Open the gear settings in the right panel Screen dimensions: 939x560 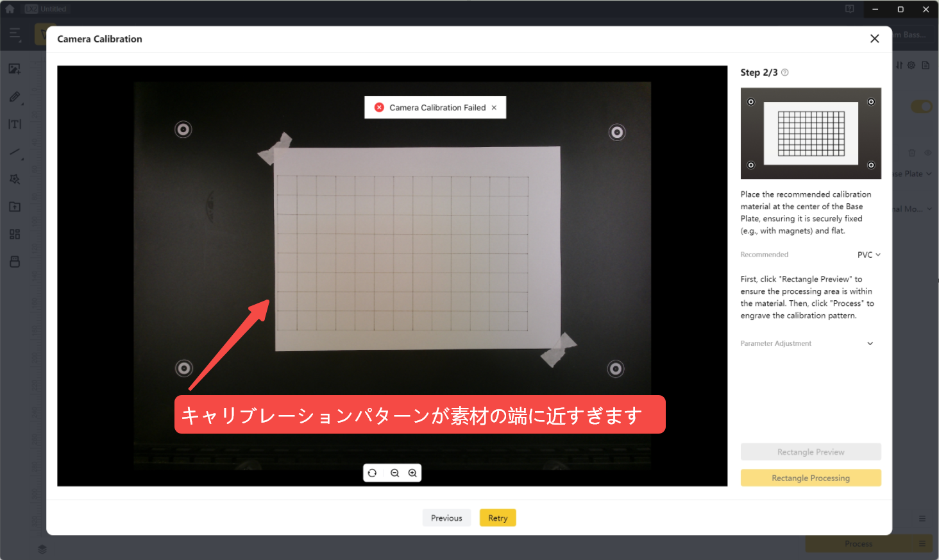[x=911, y=65]
